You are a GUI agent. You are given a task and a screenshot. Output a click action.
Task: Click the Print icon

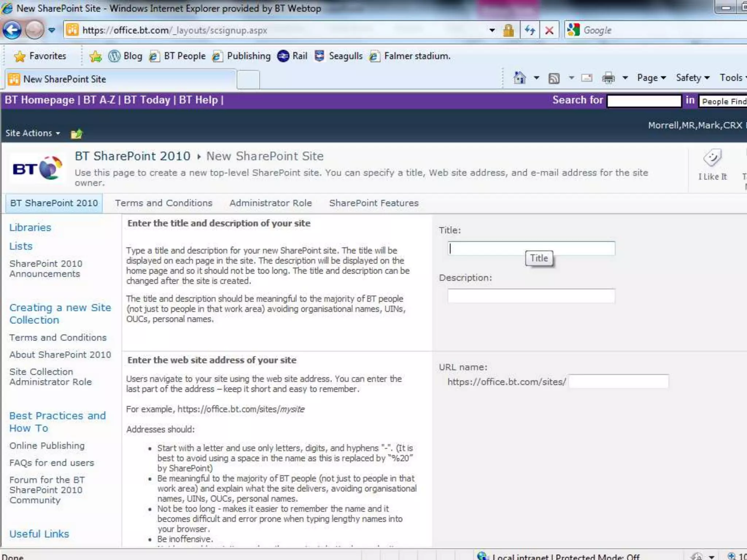click(608, 78)
